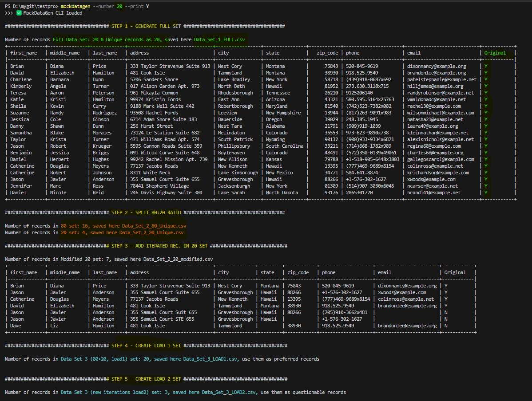
Task: Click the phone '2865301720'
Action: [x=359, y=193]
